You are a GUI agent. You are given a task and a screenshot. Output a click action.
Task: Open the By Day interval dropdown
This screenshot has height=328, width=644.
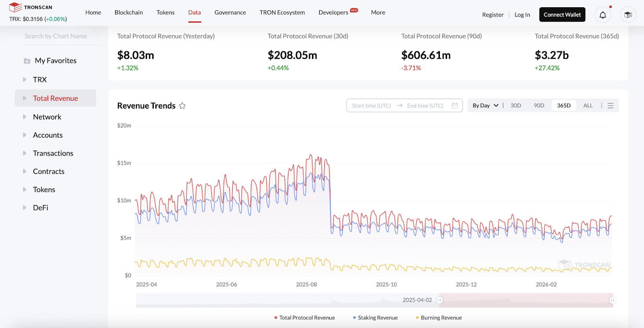pos(485,106)
